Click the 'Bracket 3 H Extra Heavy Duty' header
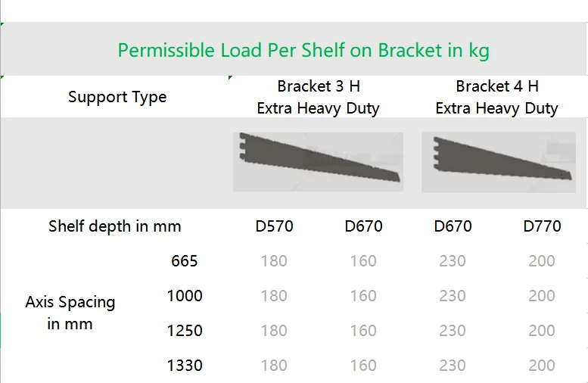Screen dimensions: 588x383 tap(319, 97)
